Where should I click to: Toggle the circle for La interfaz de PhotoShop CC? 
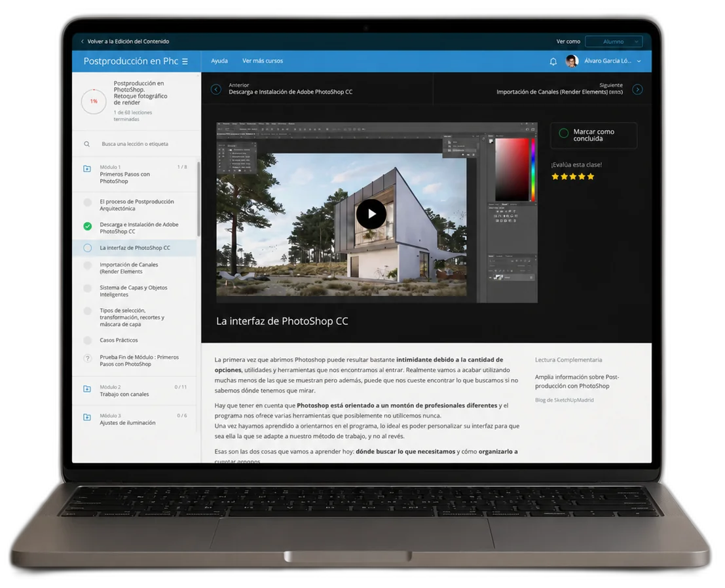pyautogui.click(x=87, y=248)
